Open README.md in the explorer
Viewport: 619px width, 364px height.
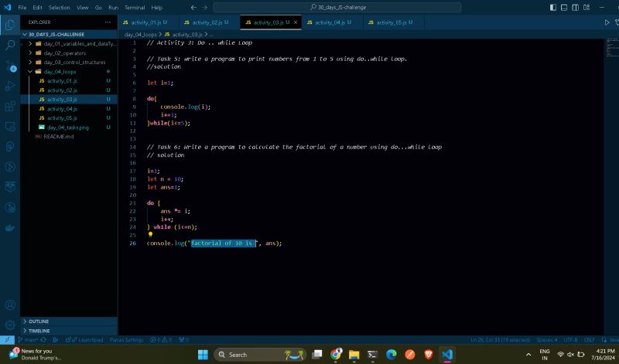tap(69, 137)
